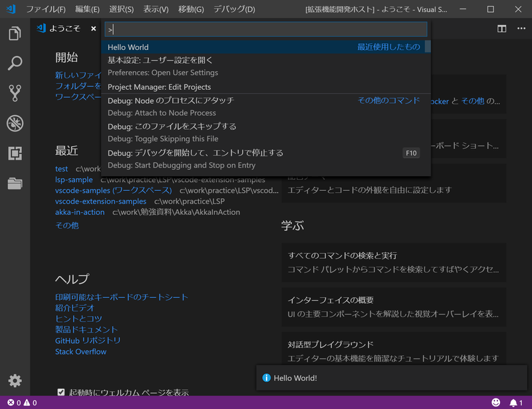Open the ファイル(F) menu

pyautogui.click(x=46, y=9)
